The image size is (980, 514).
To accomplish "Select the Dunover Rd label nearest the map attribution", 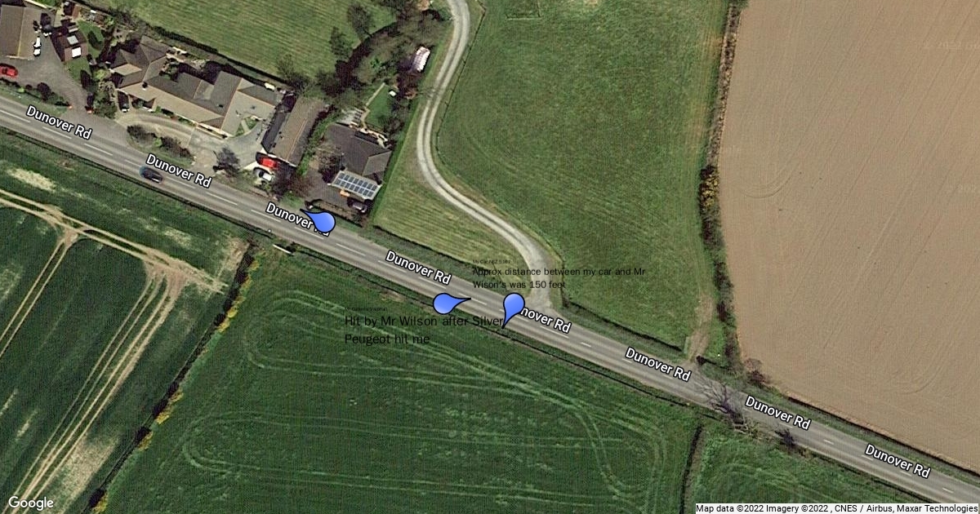I will 898,461.
